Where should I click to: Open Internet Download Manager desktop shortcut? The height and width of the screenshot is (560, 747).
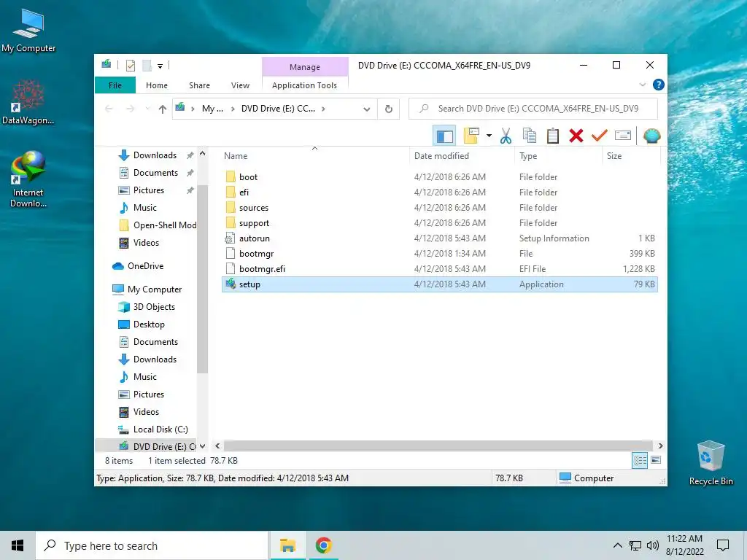click(28, 179)
